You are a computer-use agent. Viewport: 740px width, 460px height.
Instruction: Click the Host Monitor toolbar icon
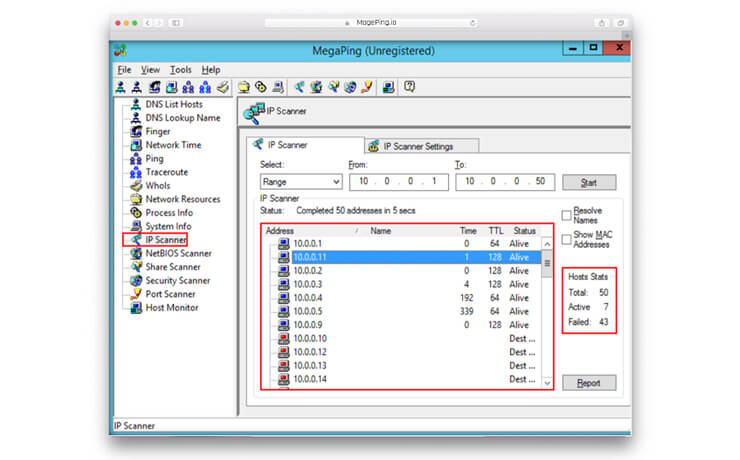388,87
